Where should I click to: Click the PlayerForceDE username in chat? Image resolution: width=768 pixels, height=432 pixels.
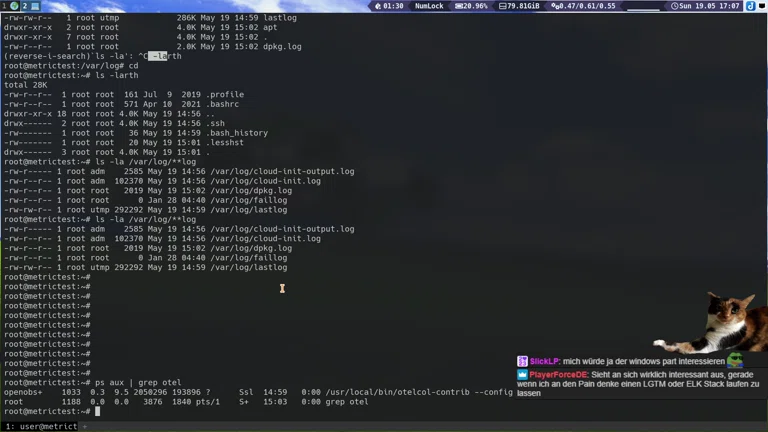pos(557,374)
